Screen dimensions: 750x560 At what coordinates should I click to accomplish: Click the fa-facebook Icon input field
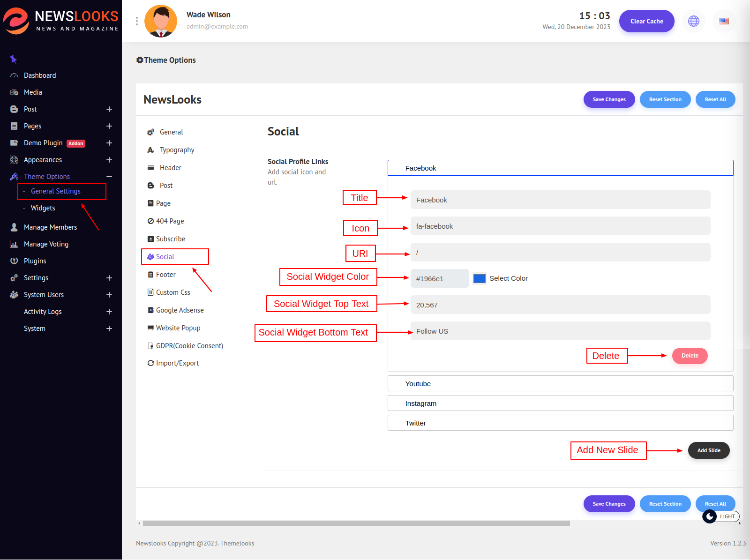tap(560, 226)
